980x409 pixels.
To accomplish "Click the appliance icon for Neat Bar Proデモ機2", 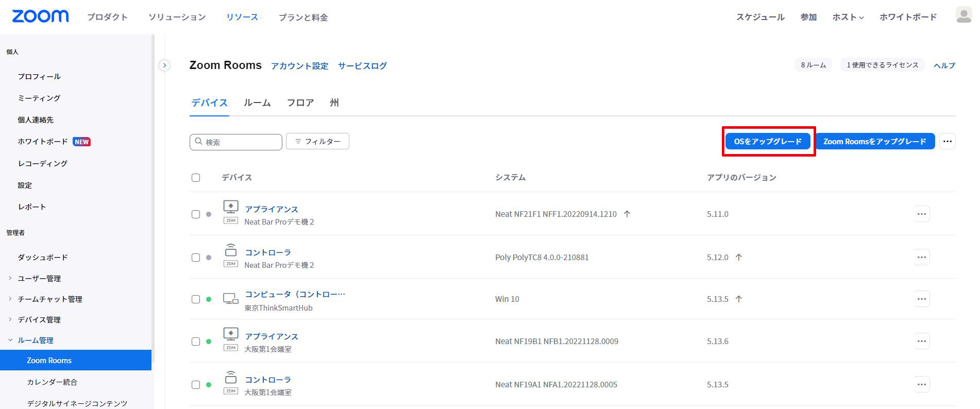I will (231, 207).
